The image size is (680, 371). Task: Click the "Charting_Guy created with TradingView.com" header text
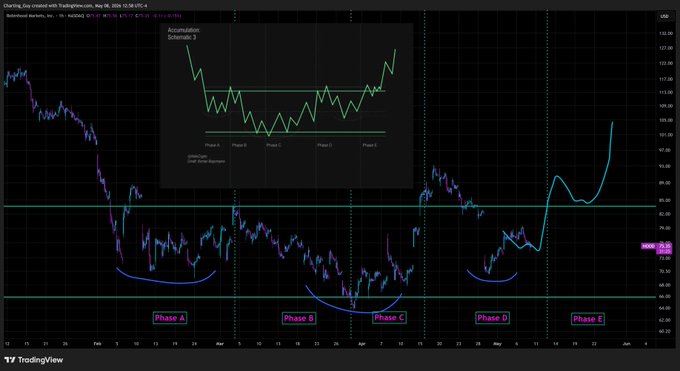(48, 6)
